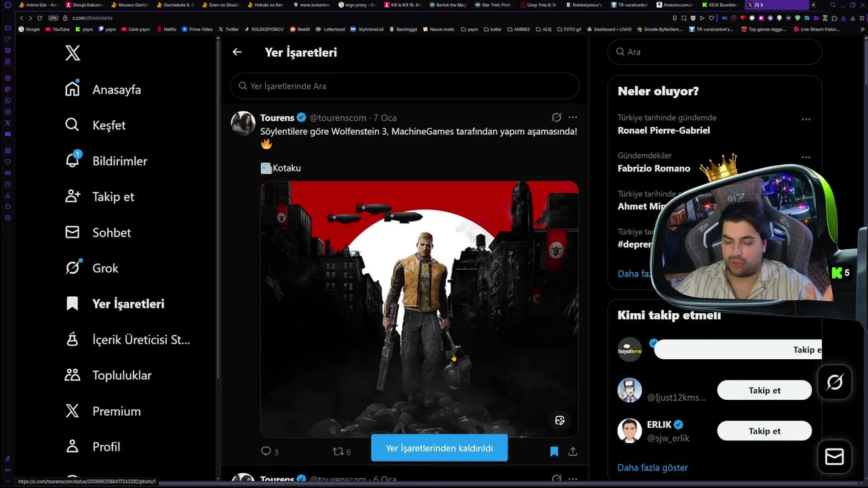Open the YouTube bookmark in bookmarks bar
This screenshot has width=868, height=488.
[57, 29]
